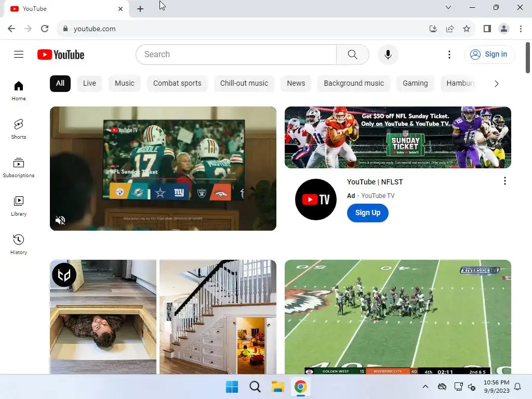Open Subscriptions in the sidebar
The width and height of the screenshot is (532, 399).
[x=19, y=168]
